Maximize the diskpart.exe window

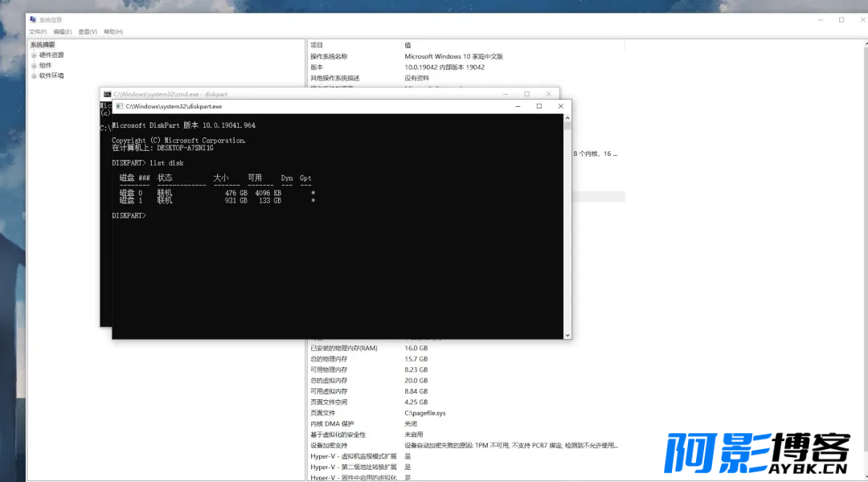pyautogui.click(x=539, y=106)
